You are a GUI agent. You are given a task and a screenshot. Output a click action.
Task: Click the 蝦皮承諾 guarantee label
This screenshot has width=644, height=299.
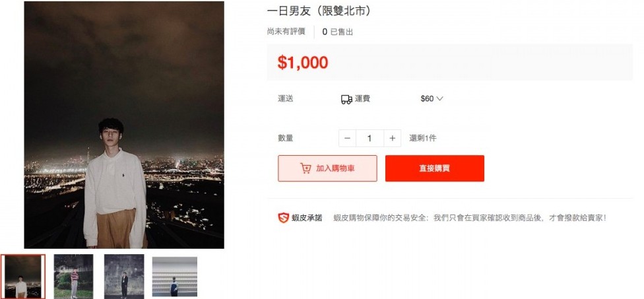(x=307, y=218)
